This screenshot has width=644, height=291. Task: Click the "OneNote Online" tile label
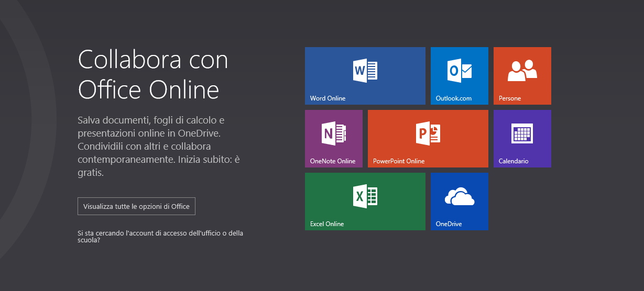coord(333,161)
